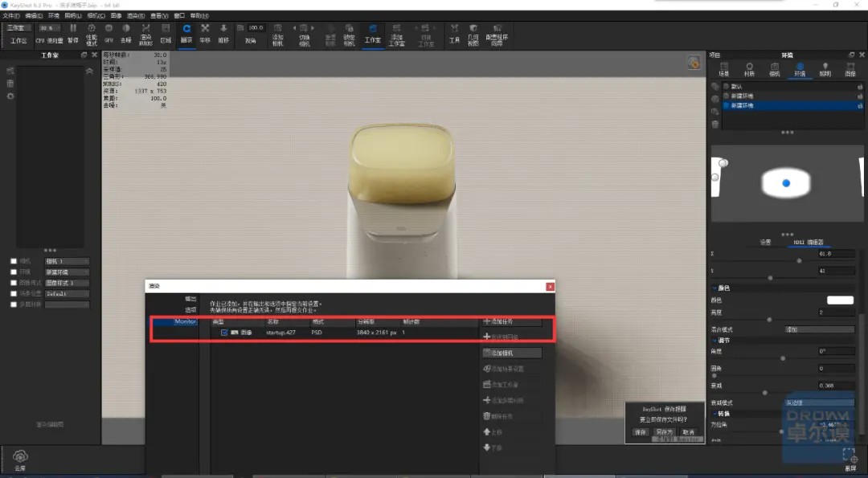Click the previous-camera arrow in Switch Camera
868x478 pixels.
pos(294,27)
